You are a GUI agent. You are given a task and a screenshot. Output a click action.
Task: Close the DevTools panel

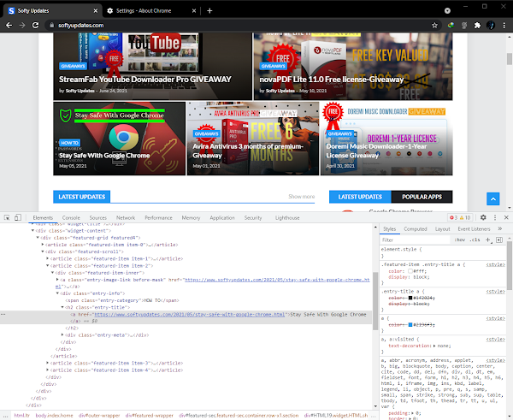(x=506, y=217)
